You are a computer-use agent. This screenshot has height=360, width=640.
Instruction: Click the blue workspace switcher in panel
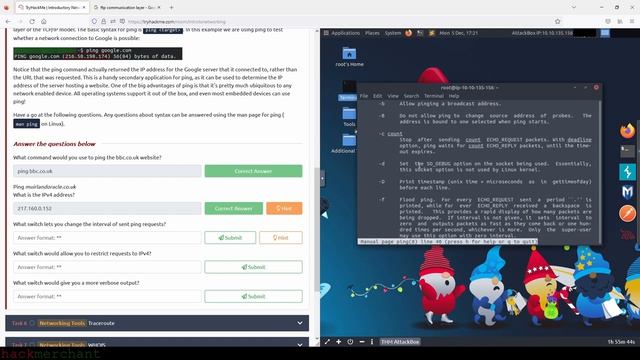[x=604, y=33]
